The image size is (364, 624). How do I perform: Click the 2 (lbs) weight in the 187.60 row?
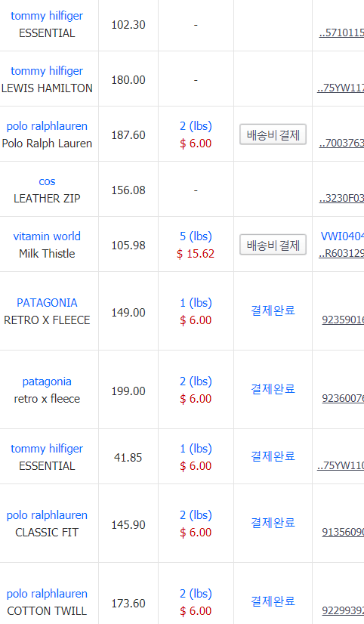[x=196, y=126]
